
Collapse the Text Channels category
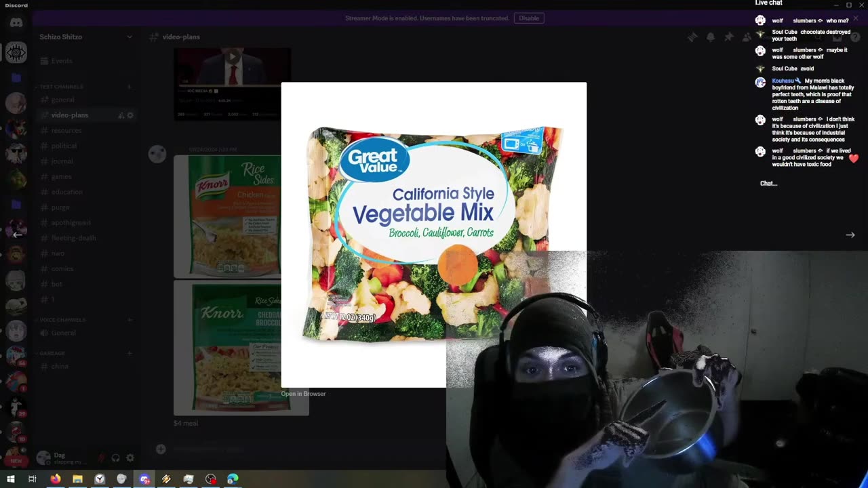click(61, 87)
